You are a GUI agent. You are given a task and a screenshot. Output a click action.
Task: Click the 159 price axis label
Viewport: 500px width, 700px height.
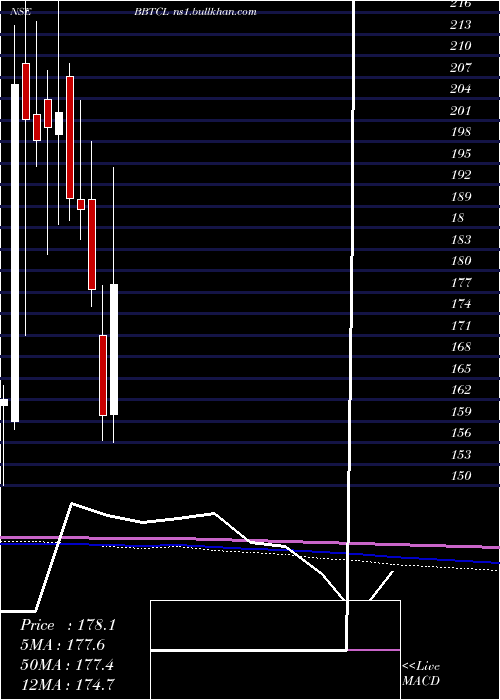[x=461, y=411]
